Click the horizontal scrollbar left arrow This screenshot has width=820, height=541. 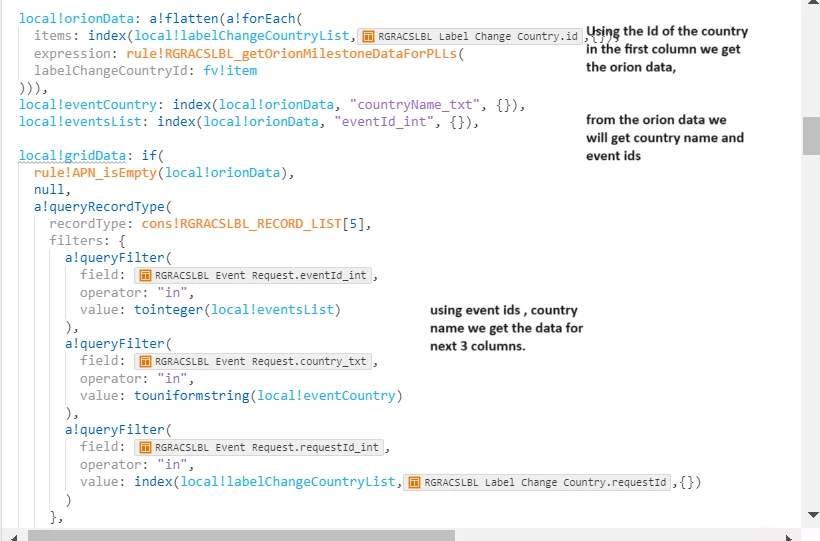14,537
